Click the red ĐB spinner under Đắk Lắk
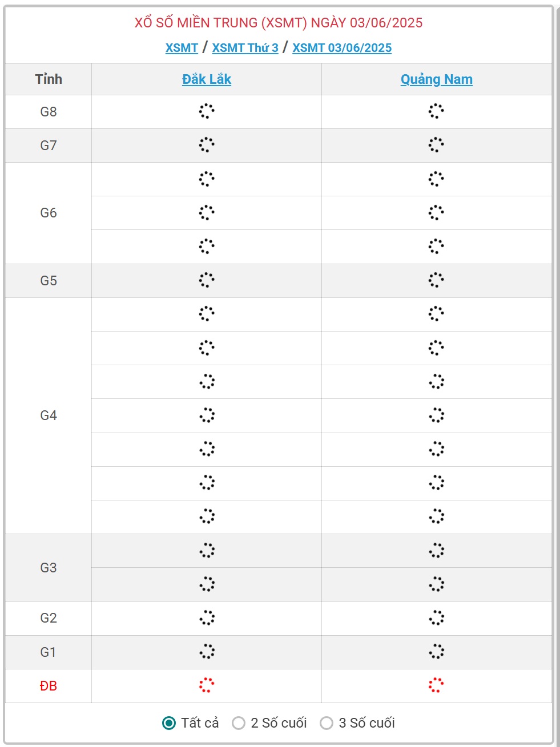Viewport: 560px width, 747px height. click(207, 685)
